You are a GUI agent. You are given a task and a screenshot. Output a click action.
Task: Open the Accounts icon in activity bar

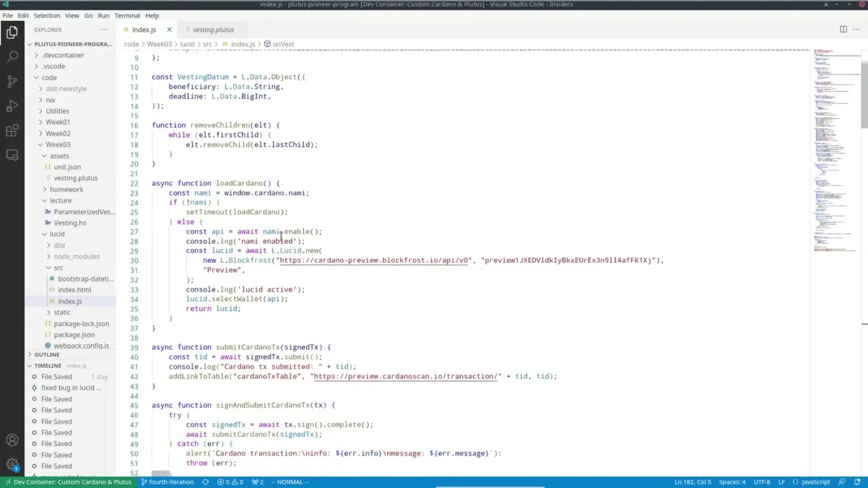coord(12,441)
